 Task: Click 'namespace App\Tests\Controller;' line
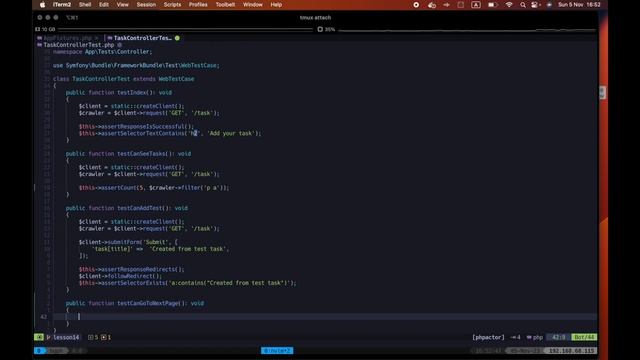coord(102,52)
